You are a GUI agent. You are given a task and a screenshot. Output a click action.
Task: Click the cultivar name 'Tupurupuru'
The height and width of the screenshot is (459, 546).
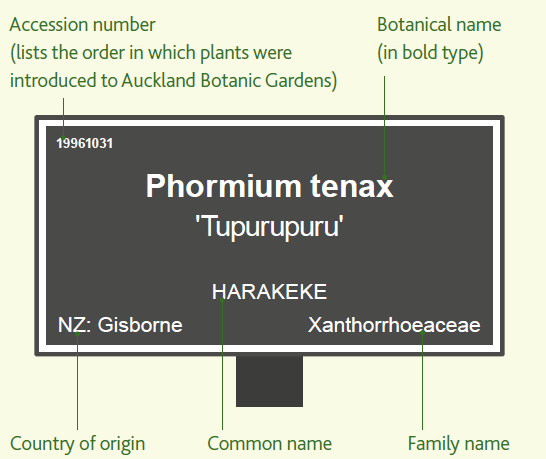[269, 227]
